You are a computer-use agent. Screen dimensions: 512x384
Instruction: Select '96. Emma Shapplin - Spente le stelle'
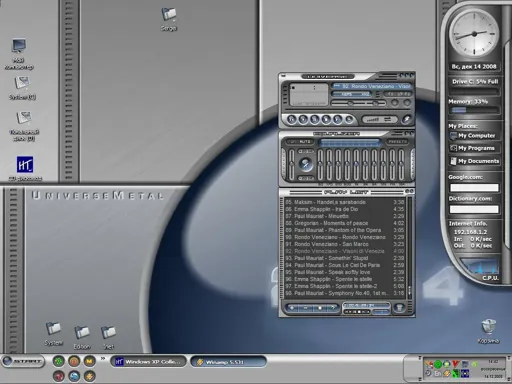[x=344, y=279]
